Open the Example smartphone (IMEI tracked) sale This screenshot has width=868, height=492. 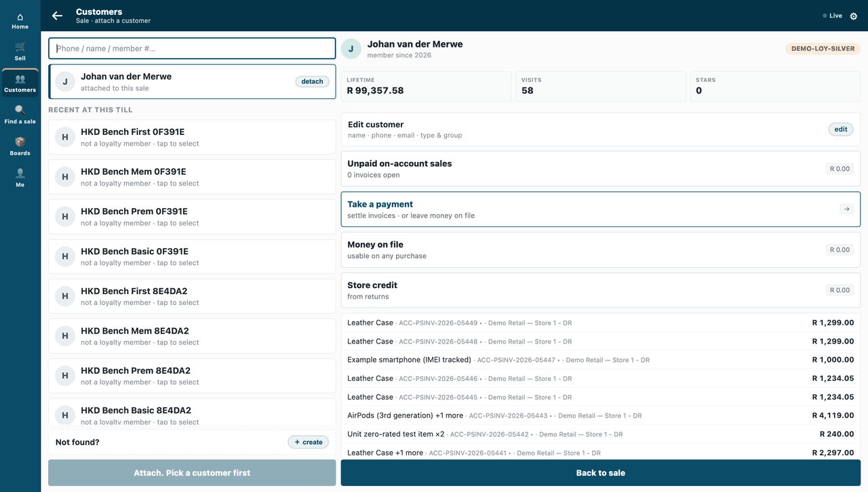601,360
